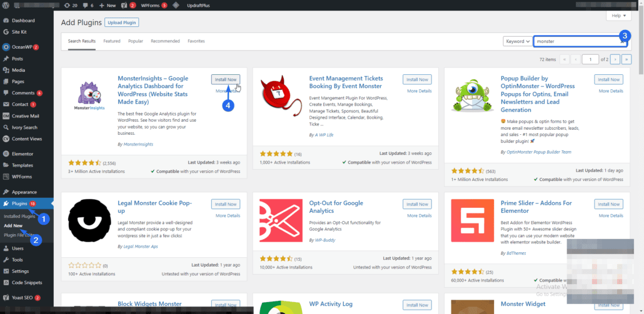Click the Upload Plugin button
Image resolution: width=644 pixels, height=314 pixels.
point(121,22)
